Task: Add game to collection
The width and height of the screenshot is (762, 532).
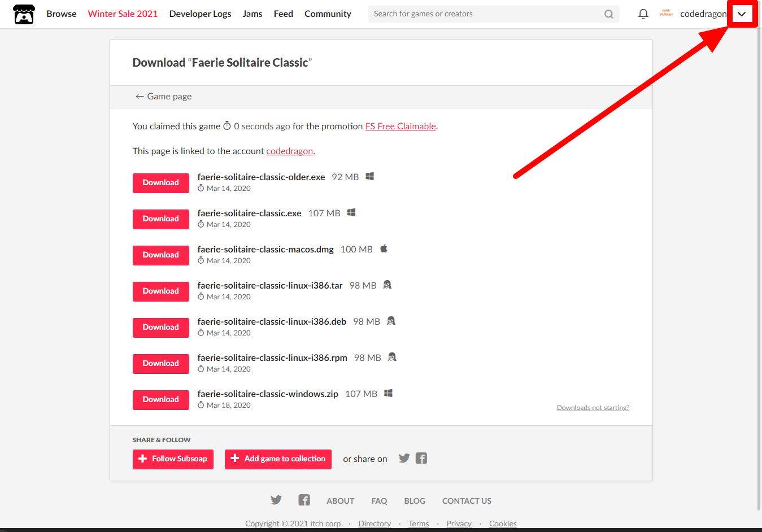Action: pos(278,459)
